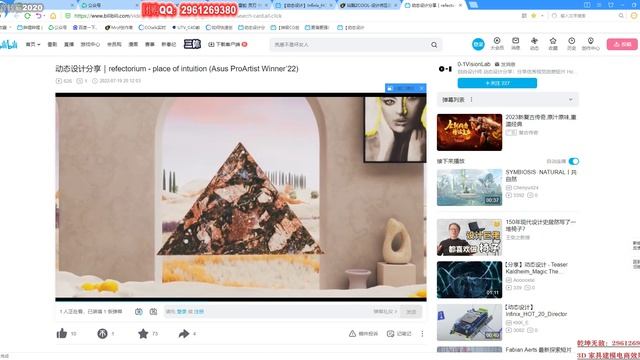This screenshot has height=360, width=640.
Task: Open the dynamics fan icon in header
Action: coord(534,40)
